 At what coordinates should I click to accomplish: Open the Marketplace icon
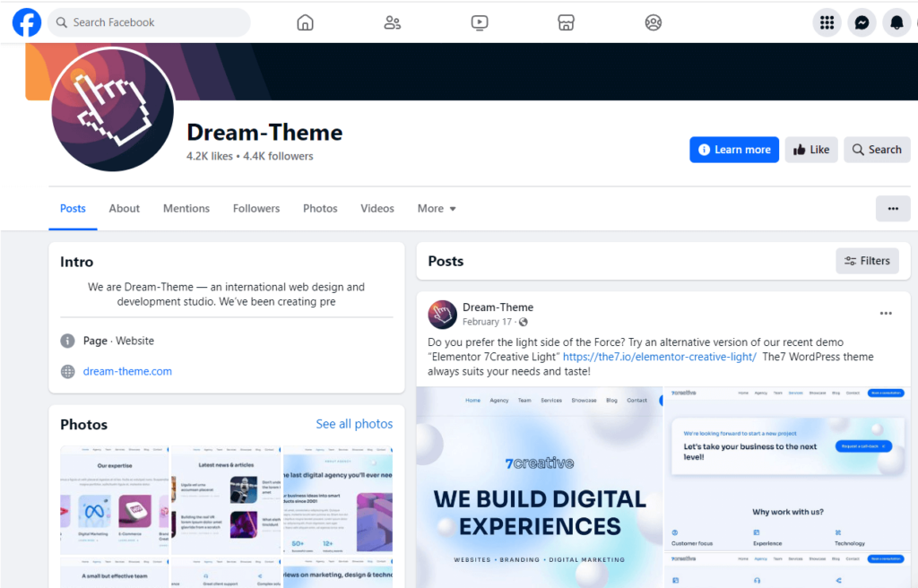(567, 22)
